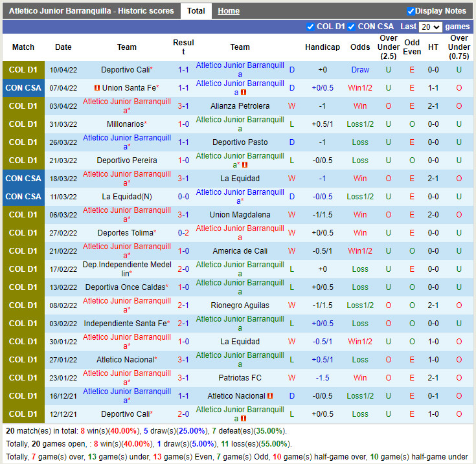Click red card icon in Deportivo Pereira match row
The image size is (476, 464).
(245, 165)
